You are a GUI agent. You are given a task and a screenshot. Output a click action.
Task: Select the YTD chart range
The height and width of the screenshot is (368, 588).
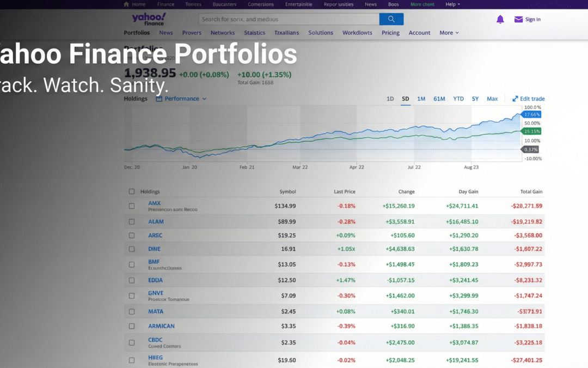click(x=458, y=99)
